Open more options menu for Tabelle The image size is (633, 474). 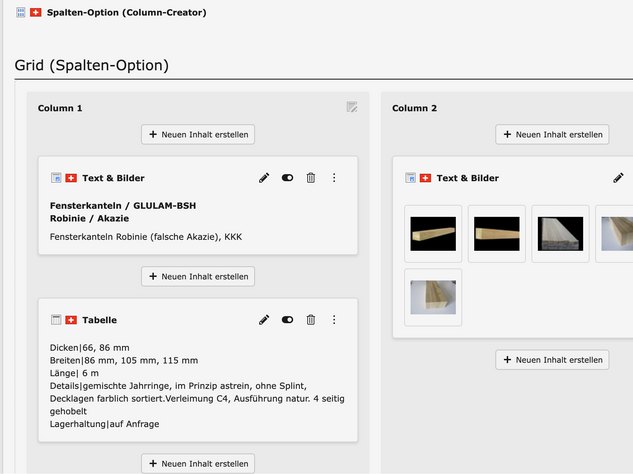click(x=334, y=320)
